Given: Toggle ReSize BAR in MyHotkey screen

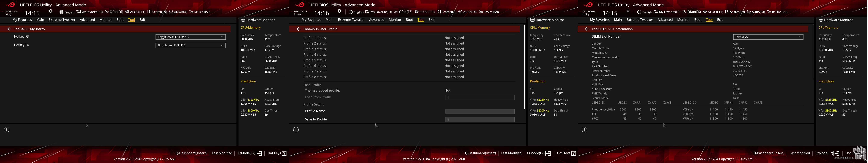Looking at the screenshot, I should (x=200, y=12).
